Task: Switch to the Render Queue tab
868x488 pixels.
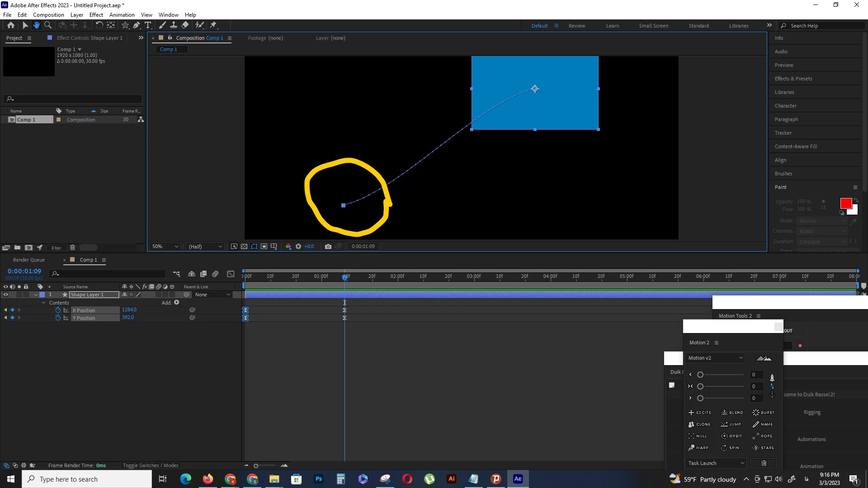Action: (x=29, y=260)
